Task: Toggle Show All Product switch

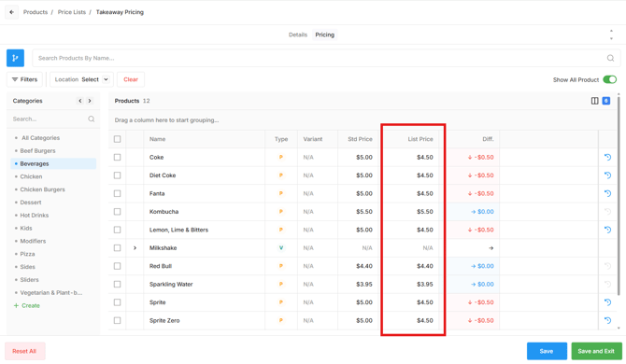Action: (609, 79)
